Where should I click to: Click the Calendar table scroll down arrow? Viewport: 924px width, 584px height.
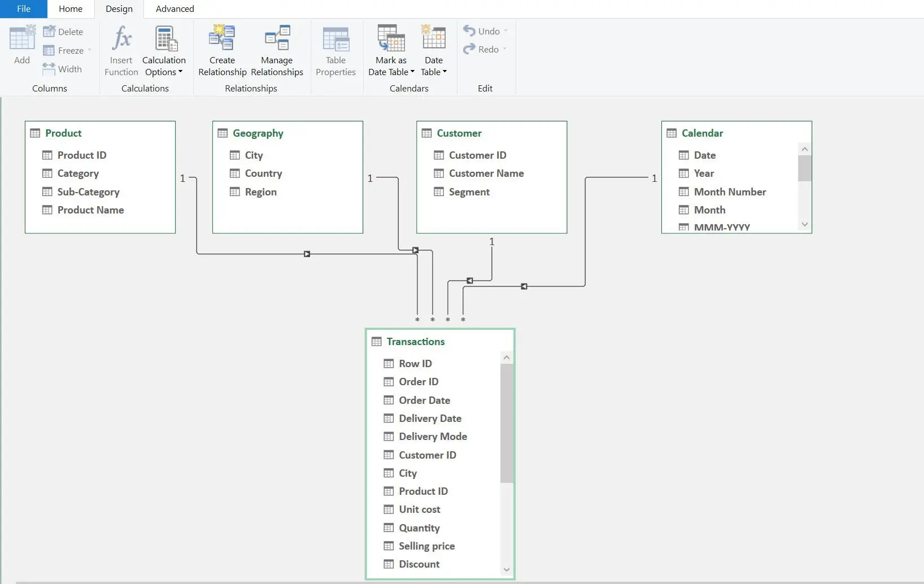coord(805,224)
